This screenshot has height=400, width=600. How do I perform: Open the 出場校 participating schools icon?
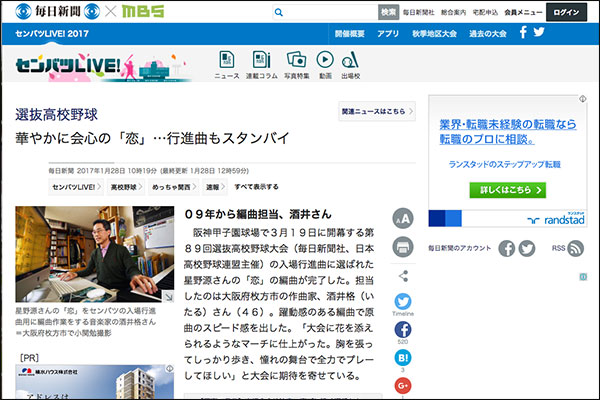pyautogui.click(x=350, y=61)
